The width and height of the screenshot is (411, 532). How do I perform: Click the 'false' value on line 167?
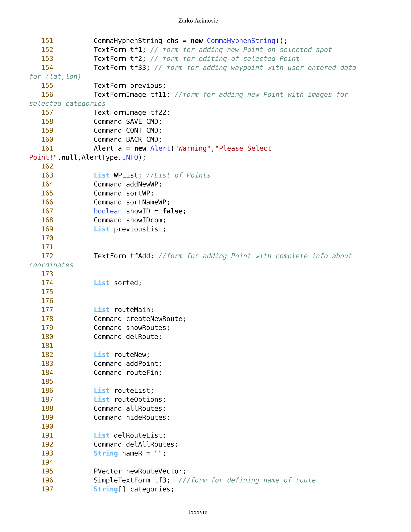[x=172, y=211]
